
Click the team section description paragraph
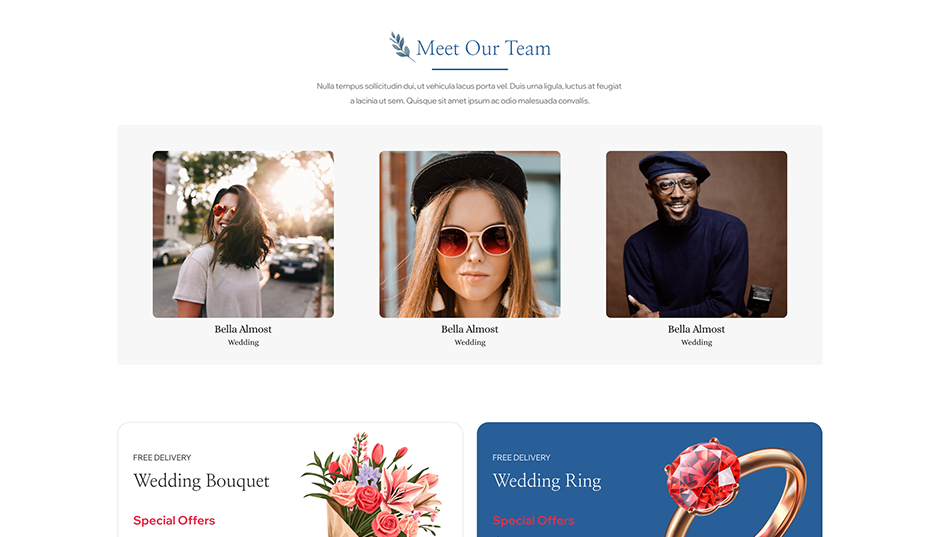469,93
